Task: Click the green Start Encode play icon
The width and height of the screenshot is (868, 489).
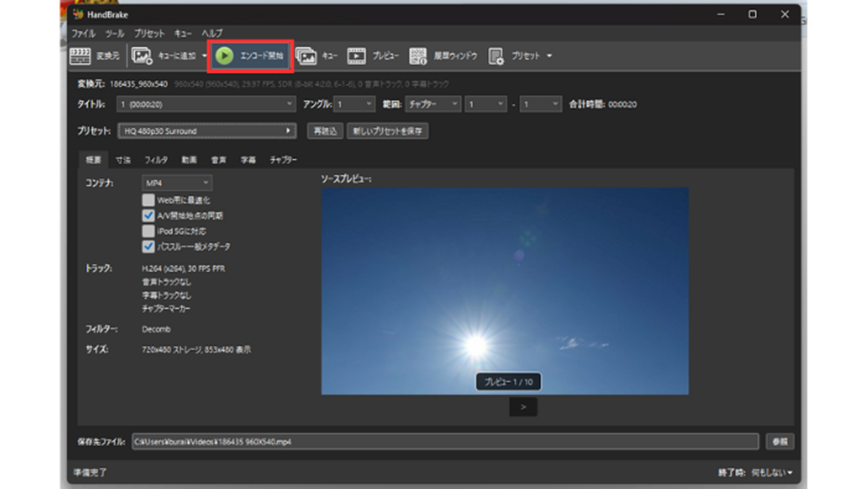Action: [225, 56]
